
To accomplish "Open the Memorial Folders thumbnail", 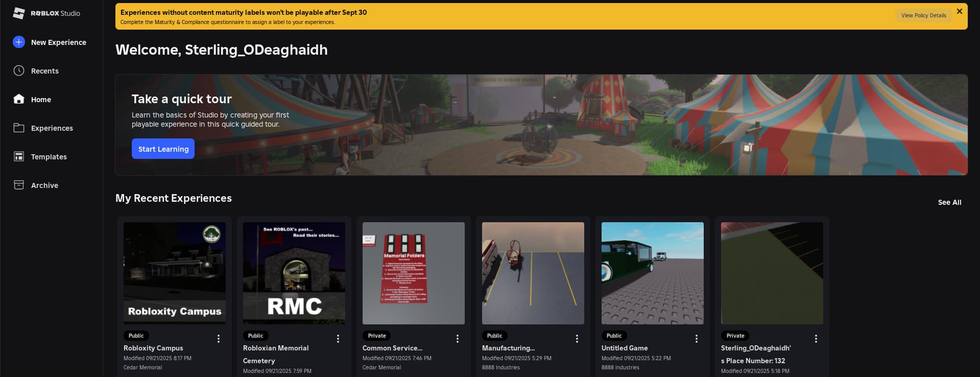I will coord(414,273).
